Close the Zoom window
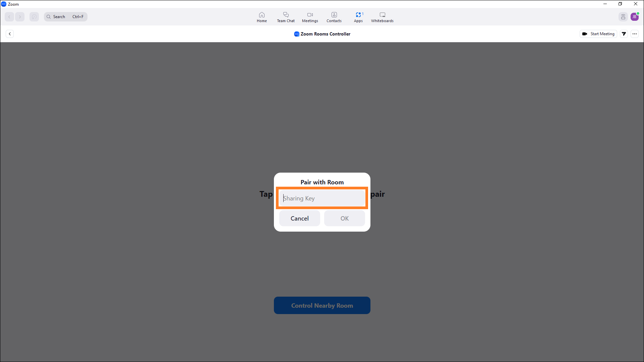 pos(636,4)
